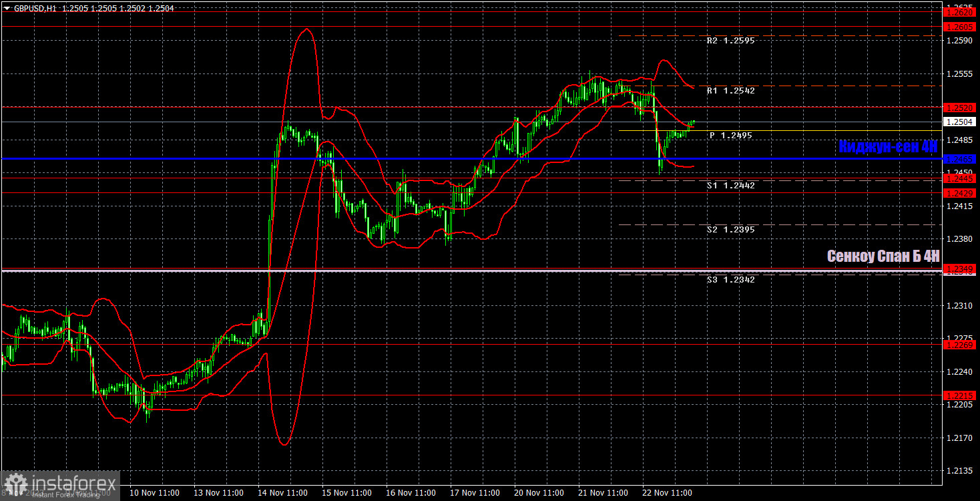Click the S3 1.2342 pivot label

tap(730, 280)
